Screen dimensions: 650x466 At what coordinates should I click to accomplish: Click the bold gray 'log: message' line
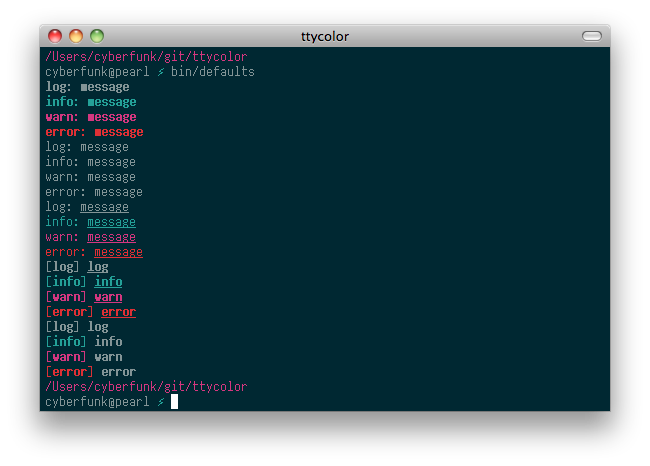click(x=87, y=87)
